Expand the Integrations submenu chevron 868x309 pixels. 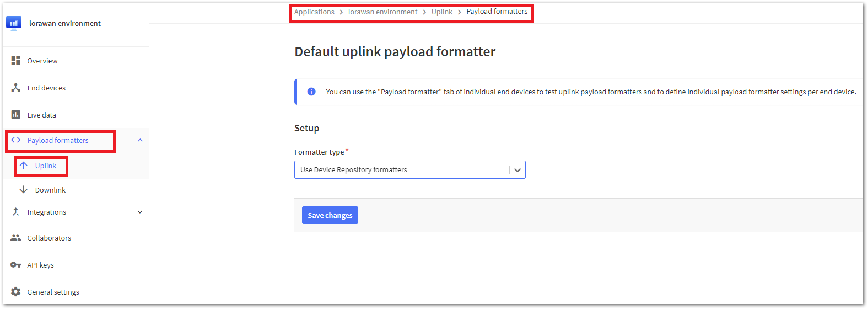click(x=140, y=212)
